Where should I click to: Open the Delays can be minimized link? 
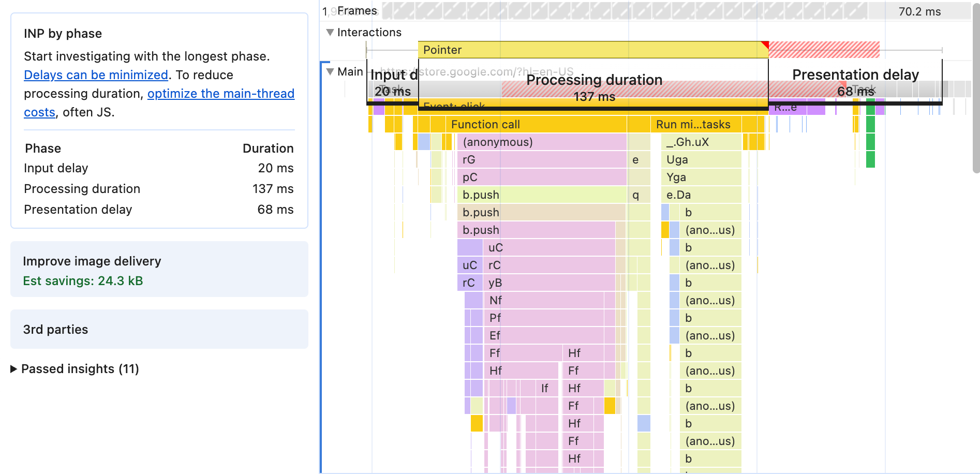click(x=96, y=75)
